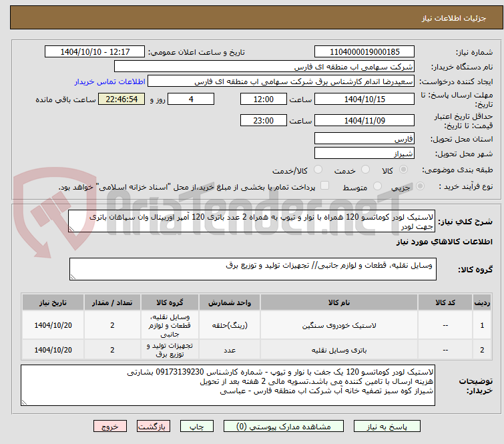This screenshot has width=504, height=444.
Task: Click the heading اطلاعات کالاهای مورد نیاز
Action: point(444,242)
